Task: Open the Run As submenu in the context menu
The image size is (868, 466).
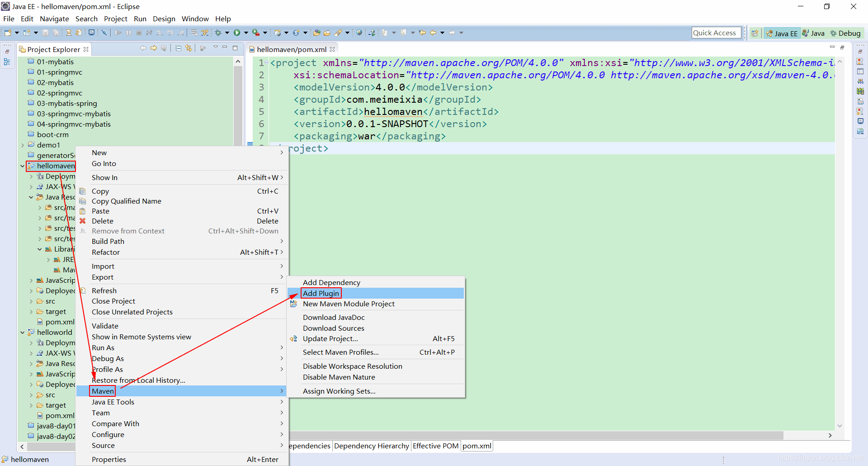Action: (182, 347)
